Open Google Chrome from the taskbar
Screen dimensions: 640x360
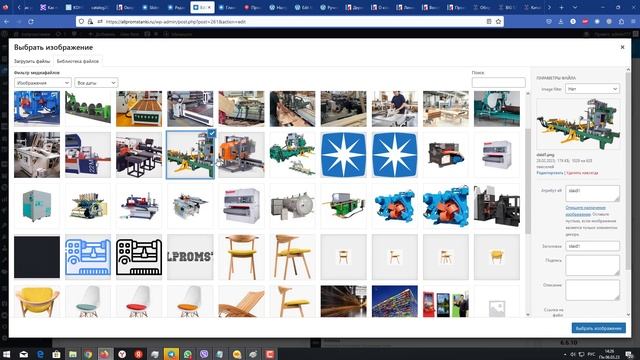[88, 354]
